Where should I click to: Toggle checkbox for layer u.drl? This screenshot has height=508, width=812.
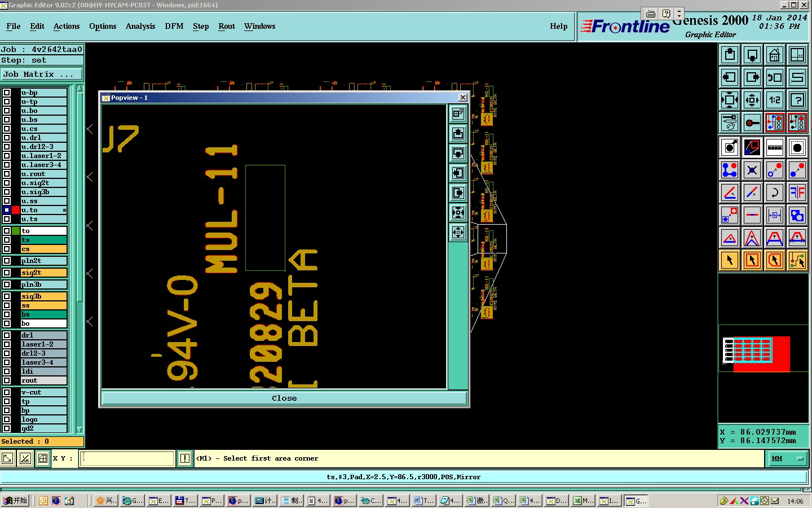(7, 138)
